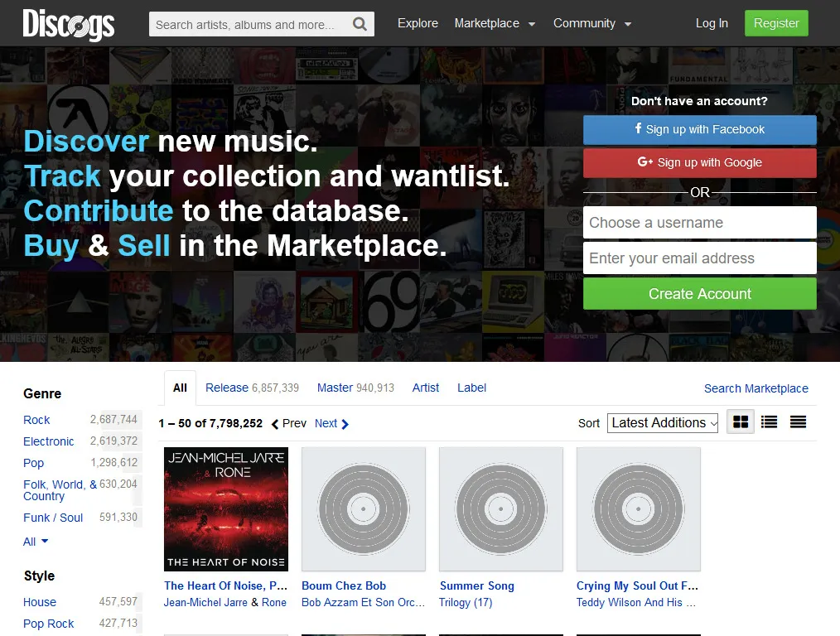Switch results to compact text view
The image size is (840, 636).
[798, 422]
